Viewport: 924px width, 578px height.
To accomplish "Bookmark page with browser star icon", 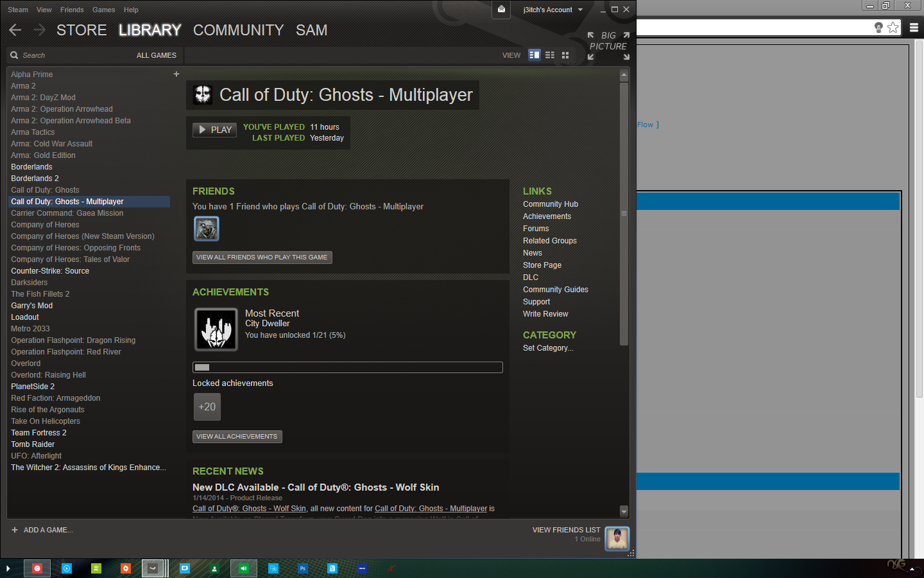I will (x=893, y=27).
